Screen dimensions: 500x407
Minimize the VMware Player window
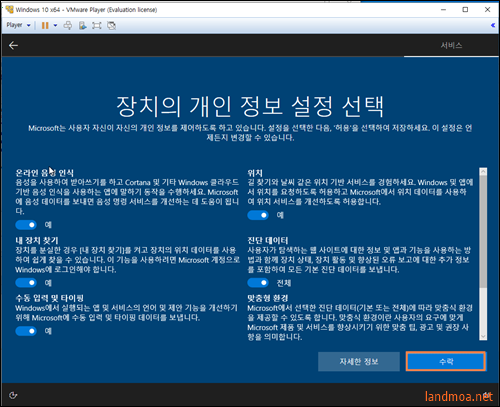[x=443, y=10]
